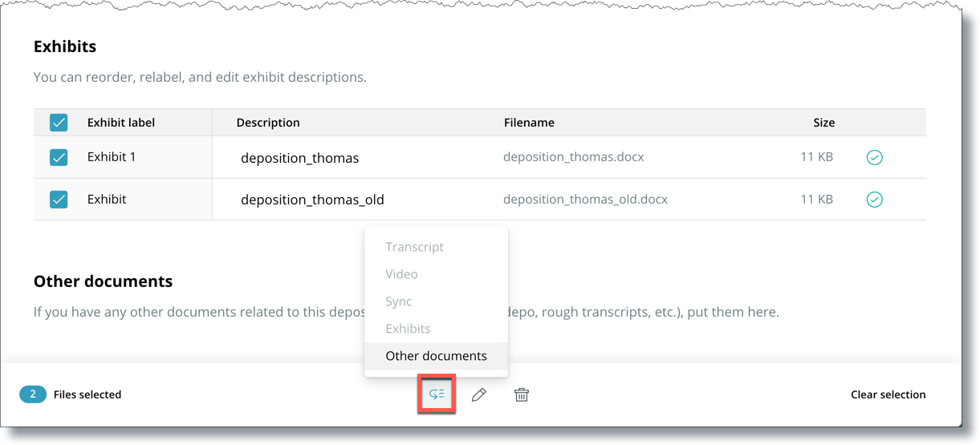The width and height of the screenshot is (980, 445).
Task: Toggle the select-all checkbox in header row
Action: coord(59,123)
